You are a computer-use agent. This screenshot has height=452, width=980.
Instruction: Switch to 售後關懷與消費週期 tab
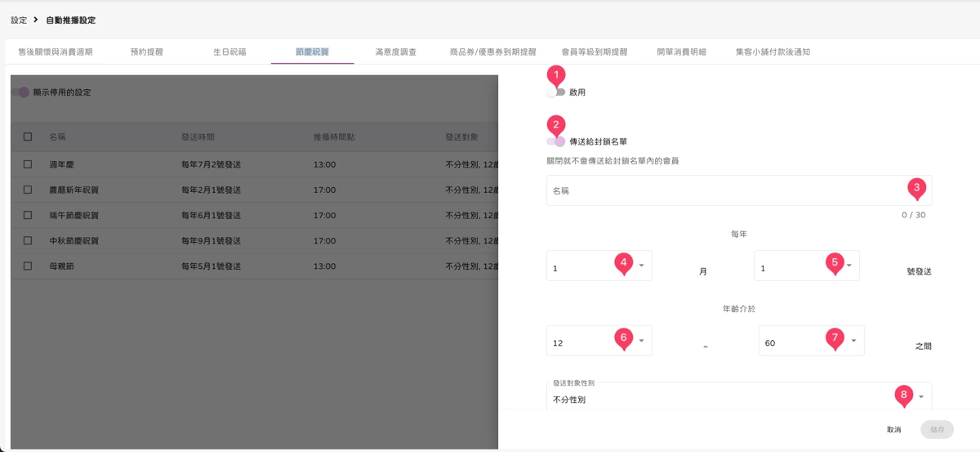(56, 51)
